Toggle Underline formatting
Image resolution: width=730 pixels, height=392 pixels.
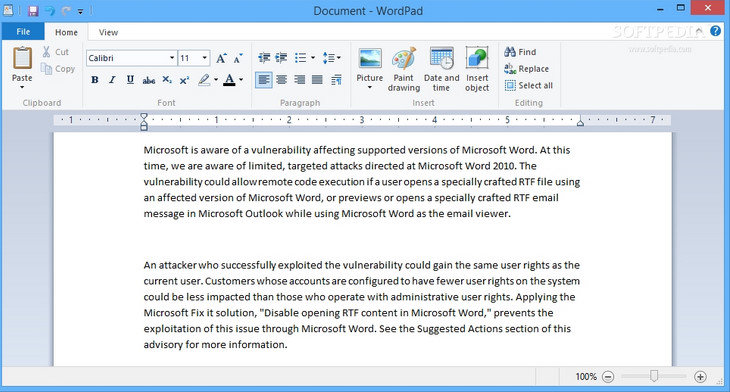pyautogui.click(x=130, y=80)
